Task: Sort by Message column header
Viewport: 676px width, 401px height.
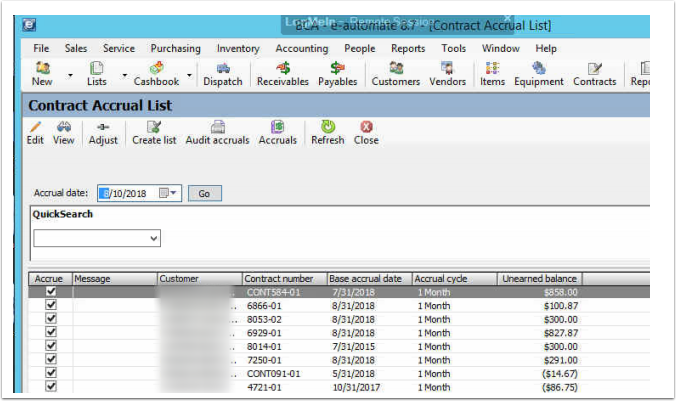Action: [x=114, y=279]
